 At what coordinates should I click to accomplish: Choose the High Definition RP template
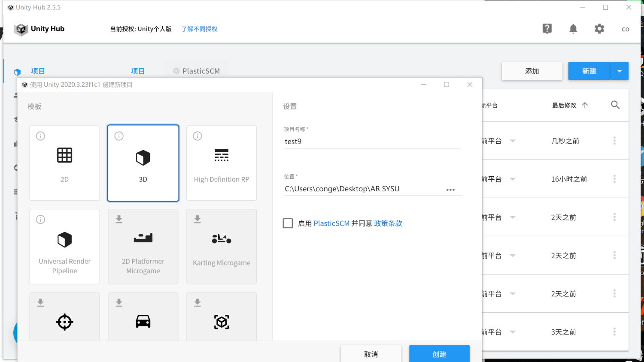[222, 163]
